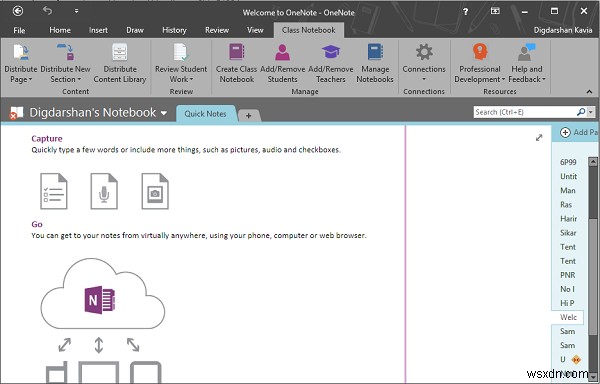Open the 6P99 page

pos(568,162)
